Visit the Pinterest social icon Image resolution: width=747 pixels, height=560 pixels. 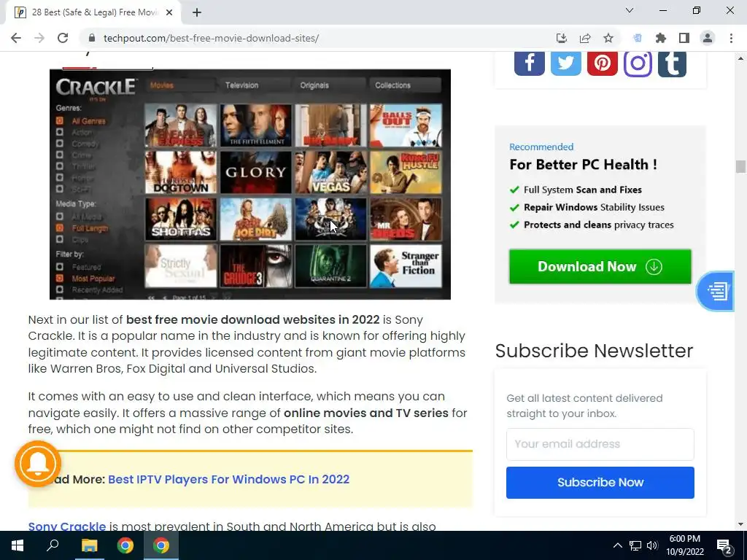pyautogui.click(x=602, y=63)
